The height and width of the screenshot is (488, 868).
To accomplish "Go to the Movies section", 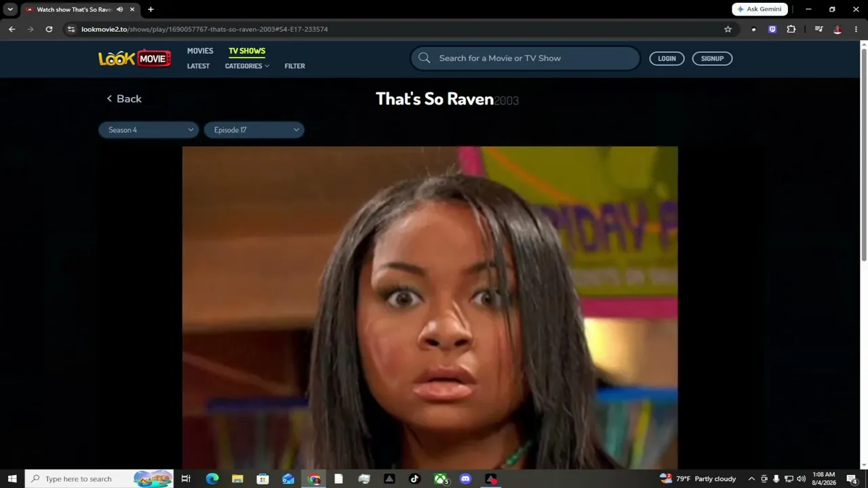I will tap(200, 51).
